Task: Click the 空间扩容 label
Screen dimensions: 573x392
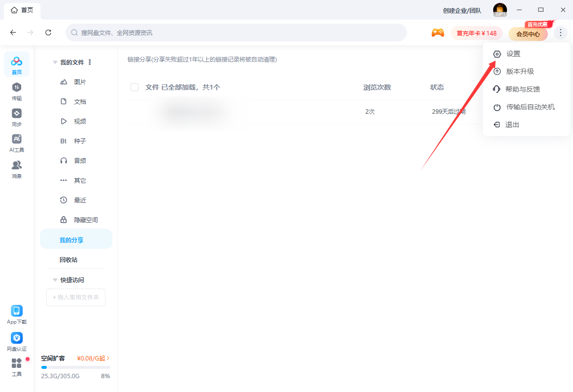Action: (53, 359)
